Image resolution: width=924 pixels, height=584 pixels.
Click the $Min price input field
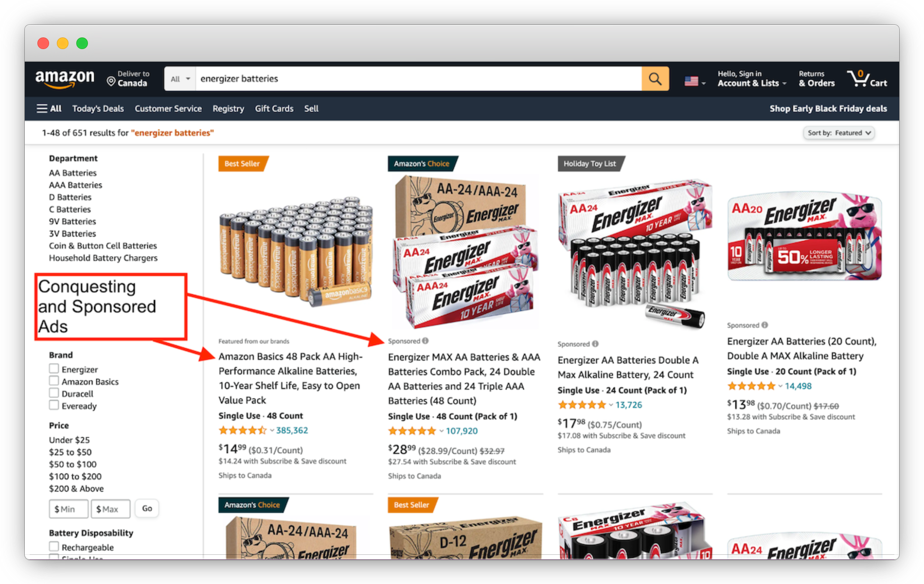coord(68,509)
